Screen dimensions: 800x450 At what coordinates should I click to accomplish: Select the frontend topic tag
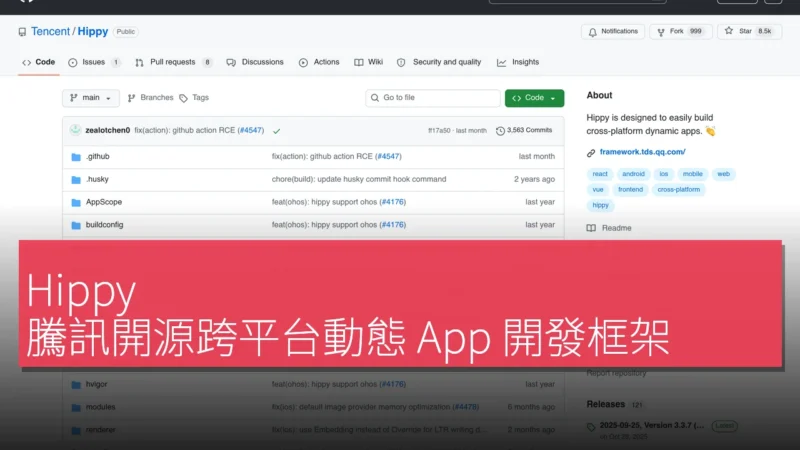tap(631, 189)
